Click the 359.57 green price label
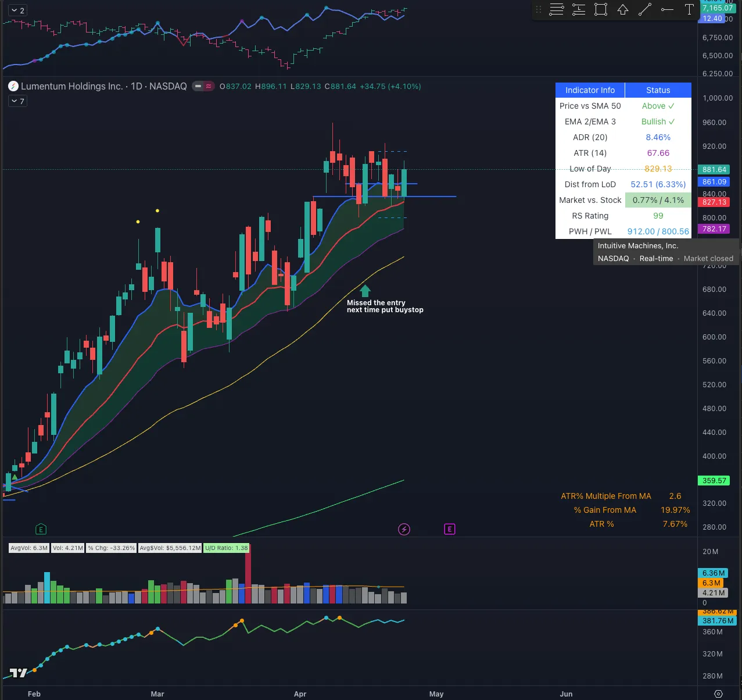Screen dimensions: 742x700 click(x=714, y=481)
